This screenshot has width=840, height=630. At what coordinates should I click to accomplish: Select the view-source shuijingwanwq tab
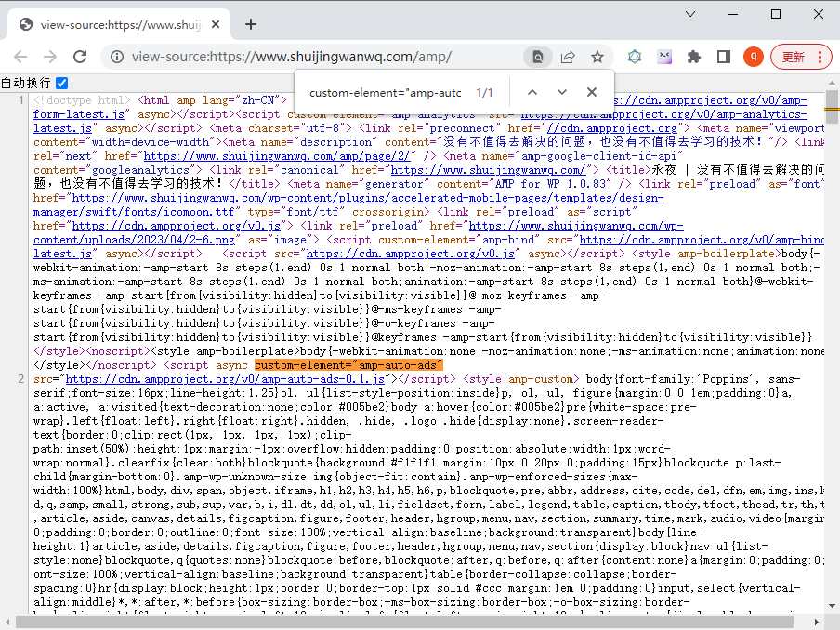(x=116, y=24)
